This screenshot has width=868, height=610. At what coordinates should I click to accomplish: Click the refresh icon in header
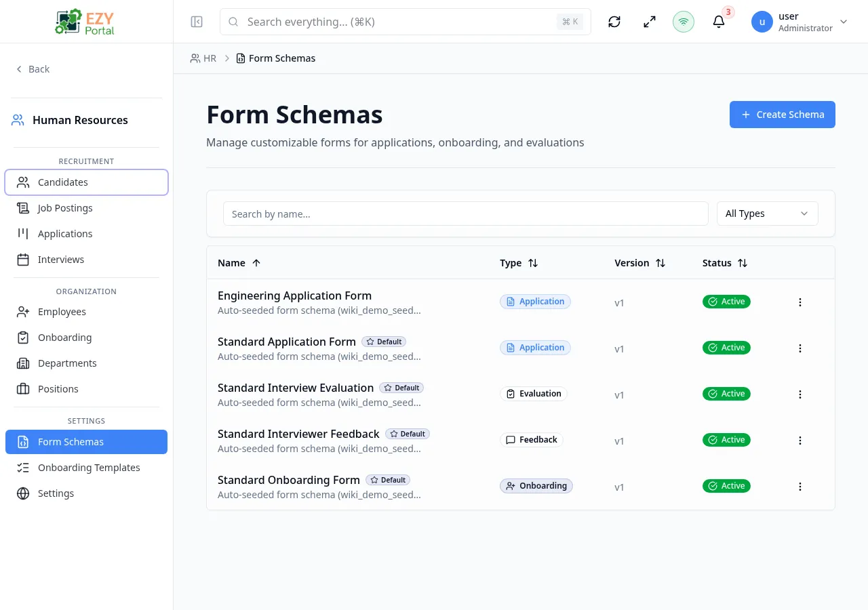click(614, 22)
